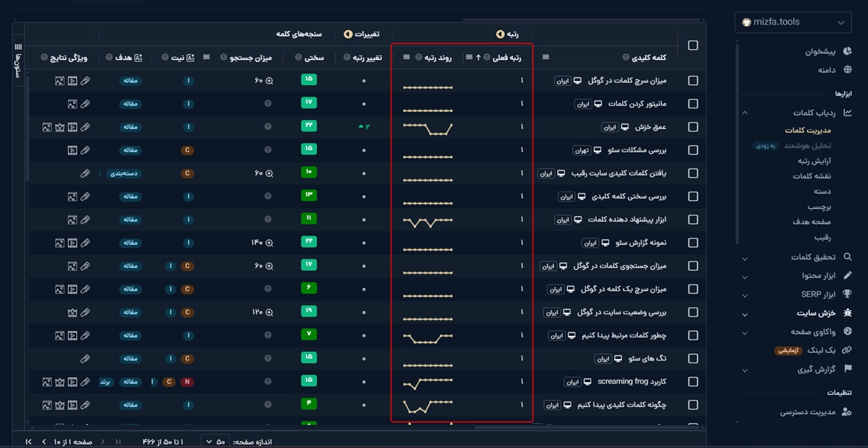Click magnifier icon beside search volume 140

[270, 243]
